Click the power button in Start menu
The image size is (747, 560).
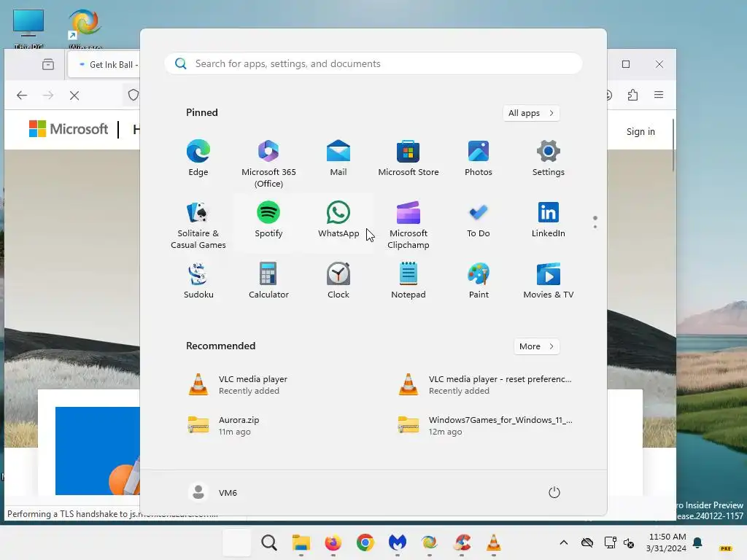554,492
